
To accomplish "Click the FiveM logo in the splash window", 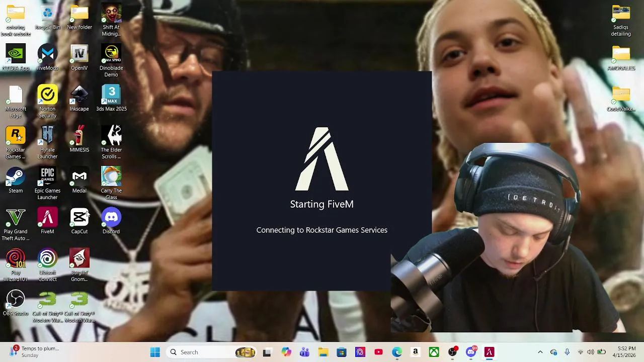I will pyautogui.click(x=322, y=159).
